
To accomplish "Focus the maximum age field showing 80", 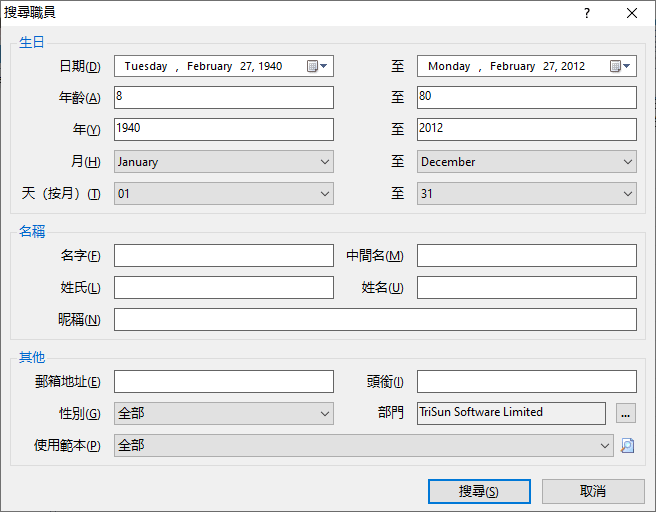I will (x=527, y=97).
